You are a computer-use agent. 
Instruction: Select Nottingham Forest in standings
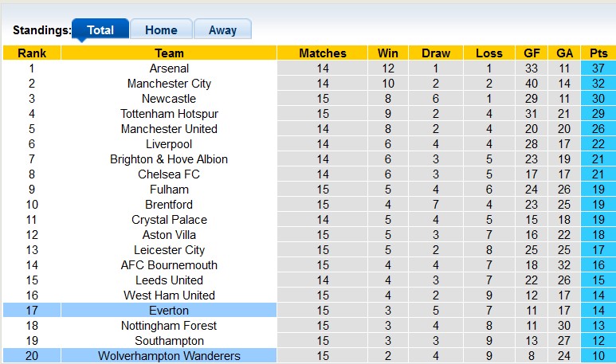point(169,326)
